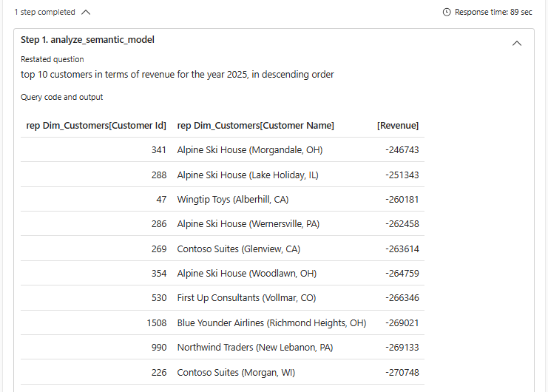Click the Blue Yonder Airlines customer name
This screenshot has height=392, width=548.
271,323
